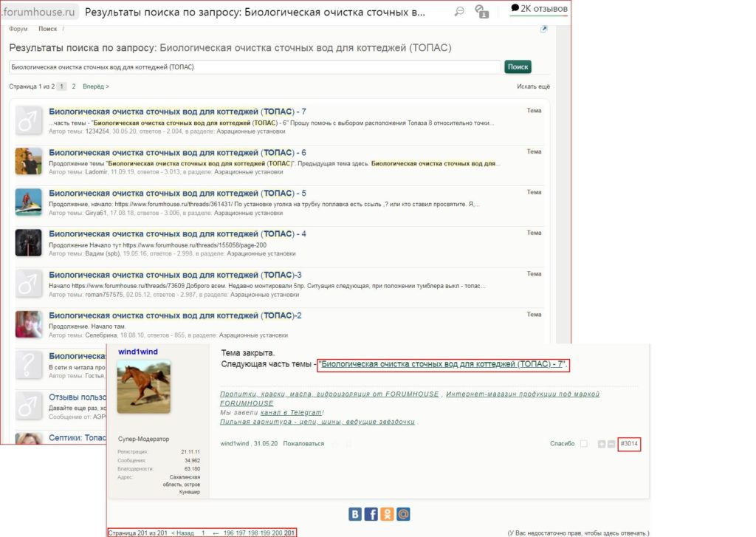Click the Искать ещё link
This screenshot has height=537, width=756.
pyautogui.click(x=533, y=86)
